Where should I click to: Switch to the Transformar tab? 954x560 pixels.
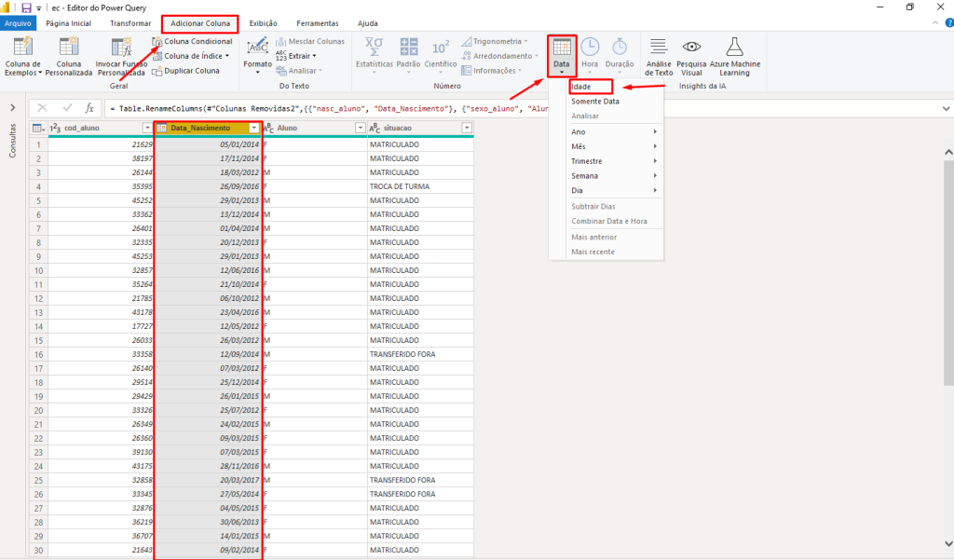129,22
